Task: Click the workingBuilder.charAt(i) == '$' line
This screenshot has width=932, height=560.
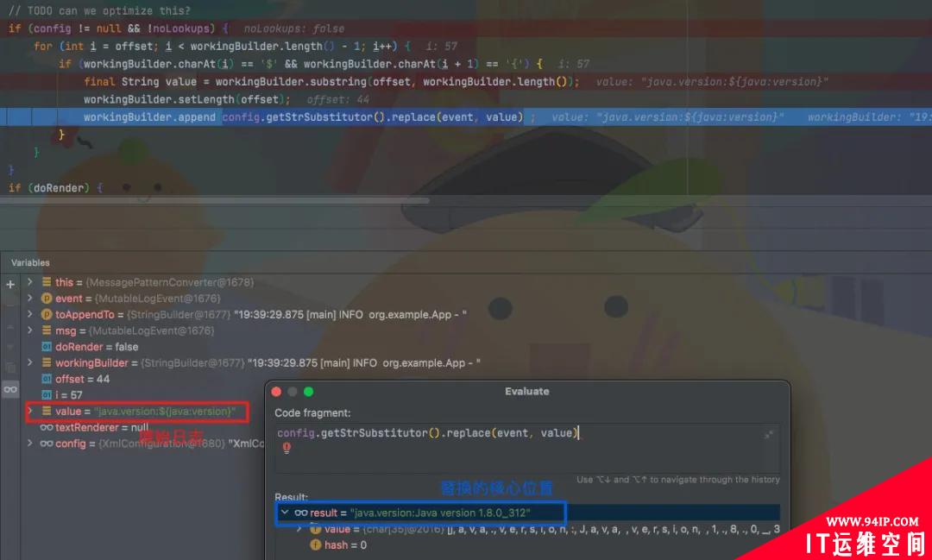Action: click(x=300, y=64)
